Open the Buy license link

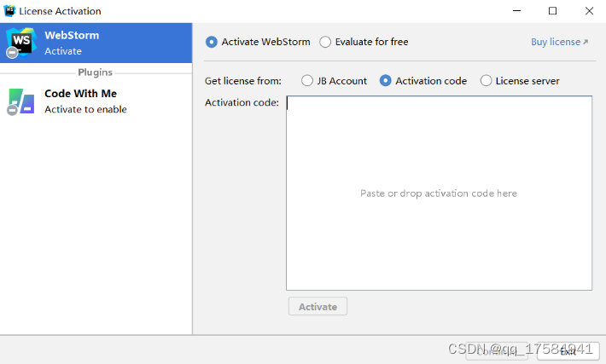click(x=559, y=42)
